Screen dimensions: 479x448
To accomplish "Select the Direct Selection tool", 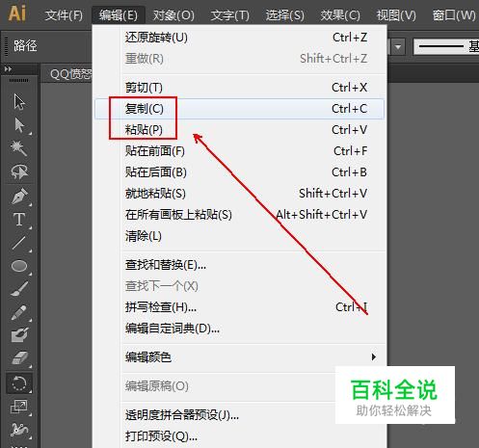I will [19, 125].
